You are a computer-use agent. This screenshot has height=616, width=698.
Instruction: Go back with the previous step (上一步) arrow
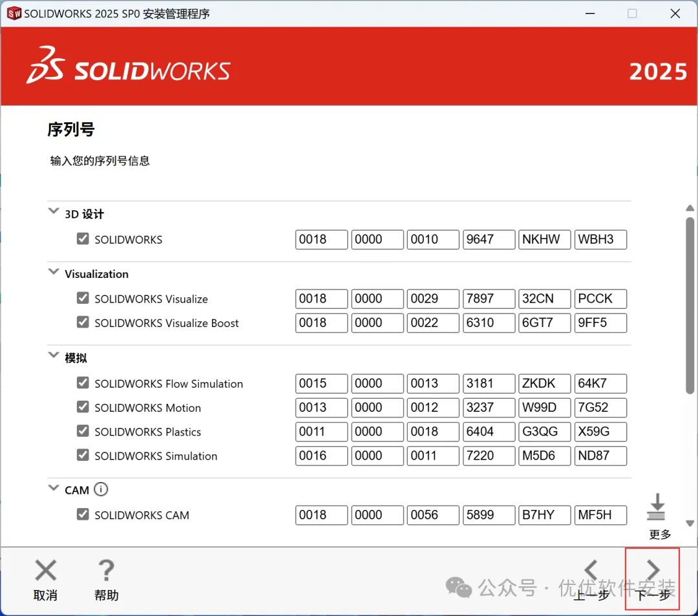pos(591,571)
